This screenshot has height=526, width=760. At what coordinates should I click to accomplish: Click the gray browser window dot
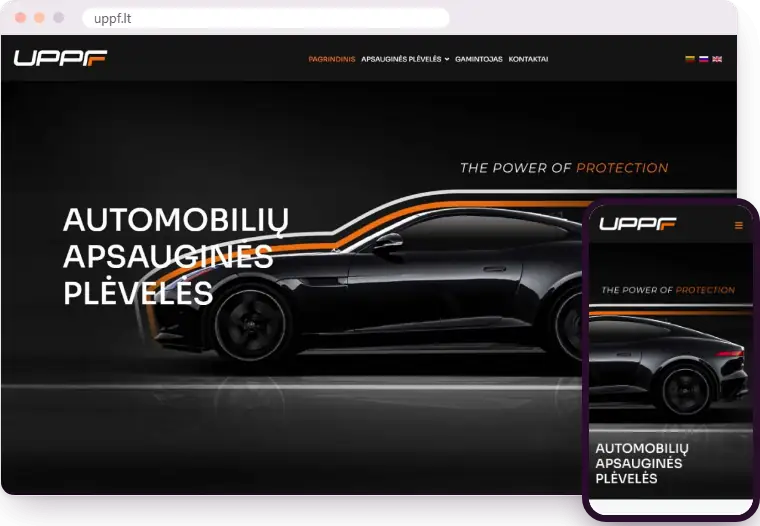point(59,18)
